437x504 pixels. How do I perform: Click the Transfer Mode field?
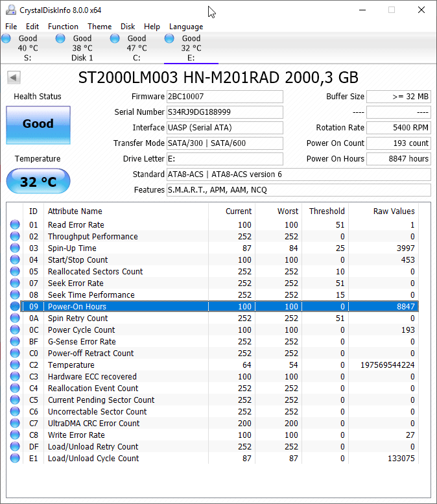[225, 143]
